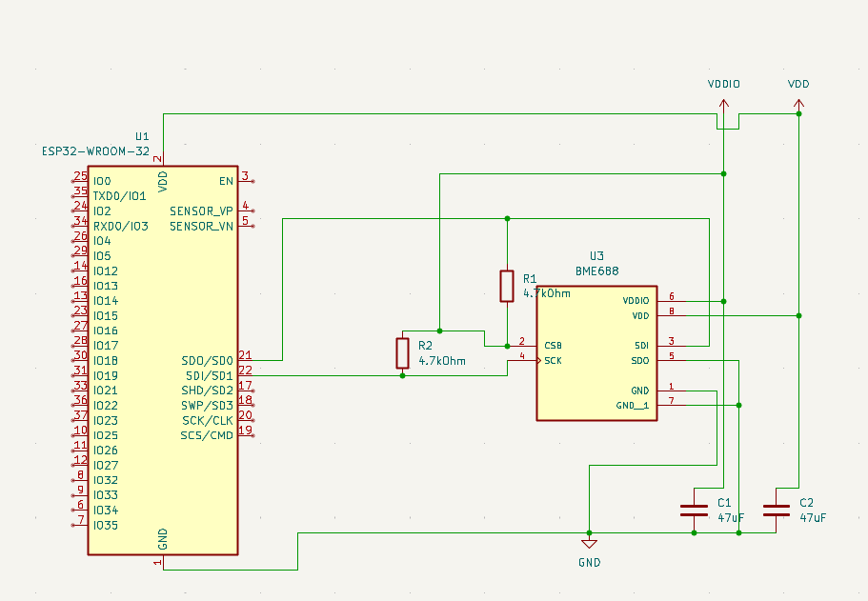Click the vertical GND pin label at U1 bottom
This screenshot has height=601, width=868.
pyautogui.click(x=163, y=540)
